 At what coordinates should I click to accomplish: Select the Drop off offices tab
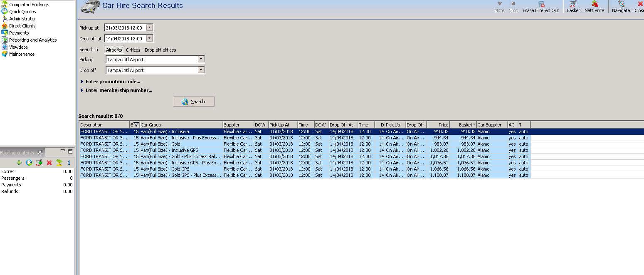[x=160, y=50]
